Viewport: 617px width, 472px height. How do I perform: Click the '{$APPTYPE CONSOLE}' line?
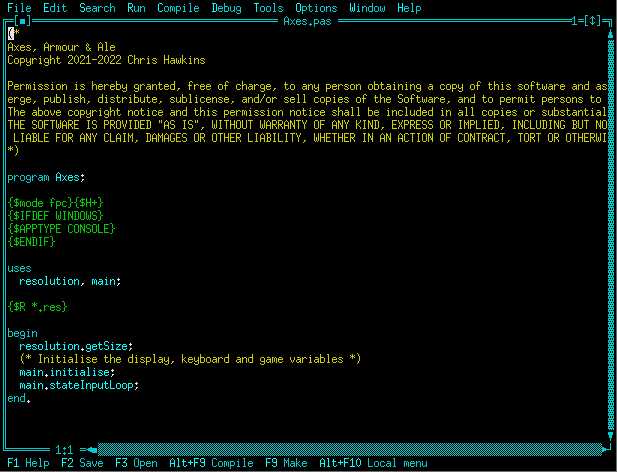click(61, 229)
